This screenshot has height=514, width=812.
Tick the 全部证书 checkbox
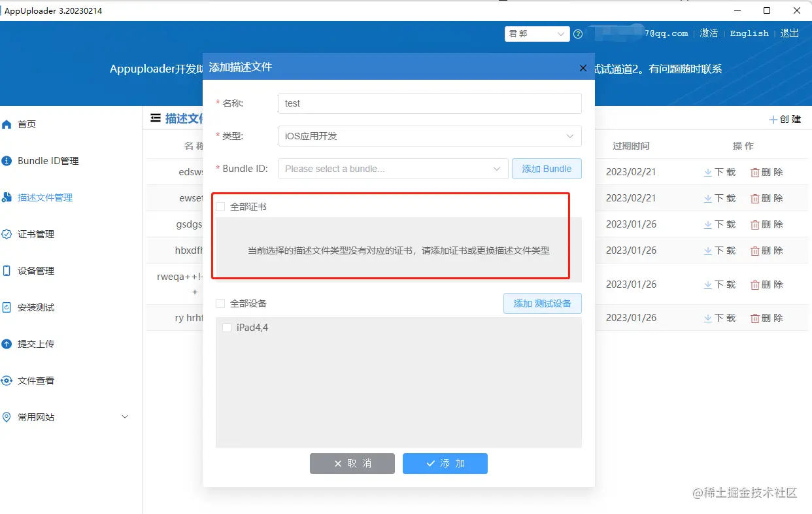point(220,207)
